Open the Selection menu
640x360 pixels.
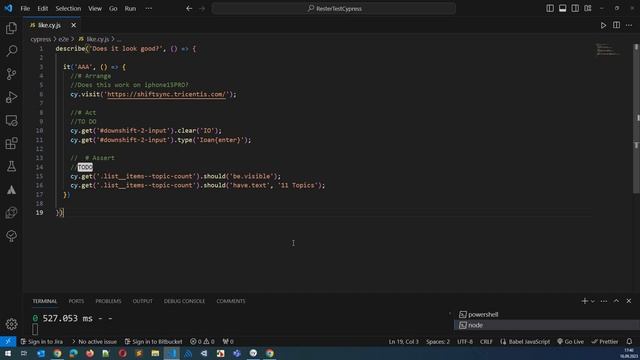pos(68,8)
